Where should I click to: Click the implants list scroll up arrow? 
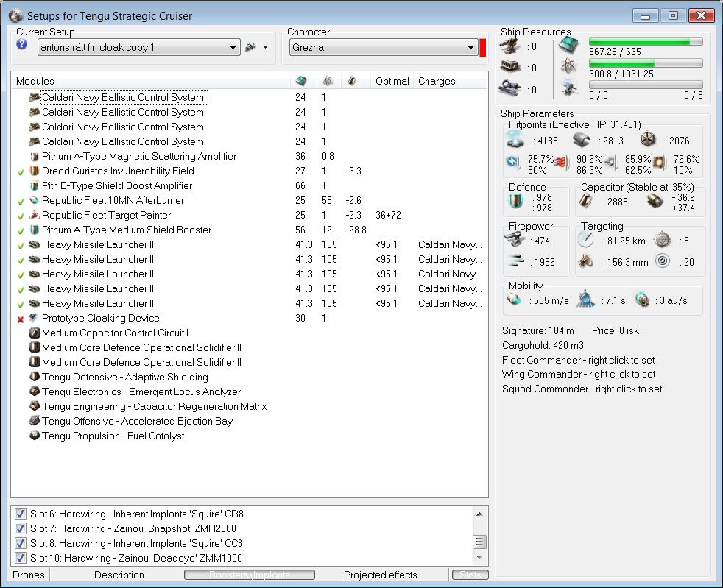click(x=479, y=514)
